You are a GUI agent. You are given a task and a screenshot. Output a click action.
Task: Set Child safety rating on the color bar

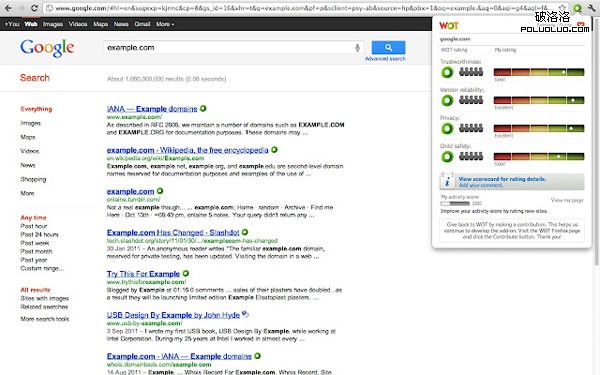pos(539,156)
